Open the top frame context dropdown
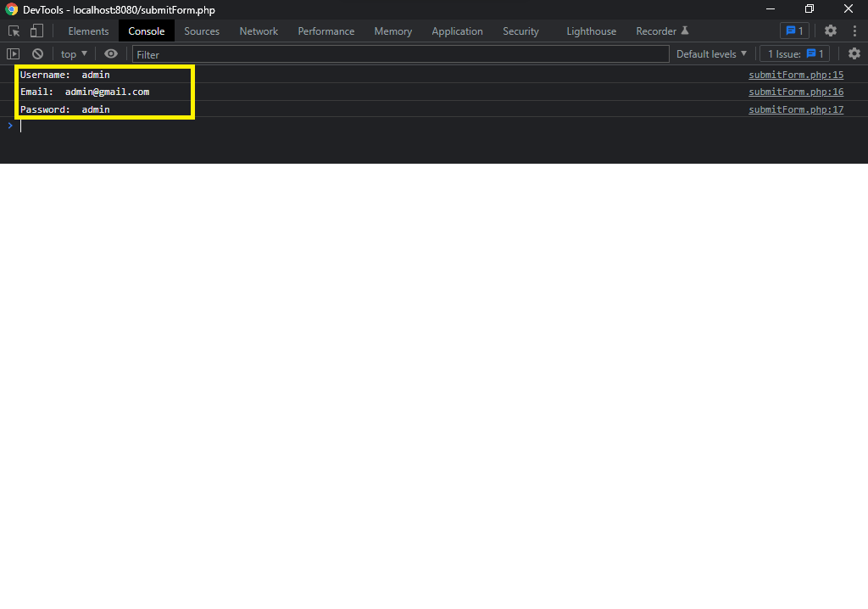The height and width of the screenshot is (609, 868). pos(73,53)
